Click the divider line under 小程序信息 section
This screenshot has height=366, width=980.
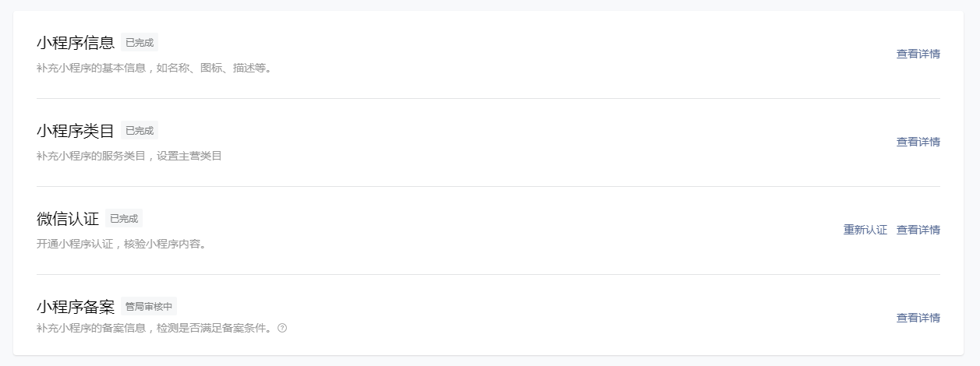(488, 98)
